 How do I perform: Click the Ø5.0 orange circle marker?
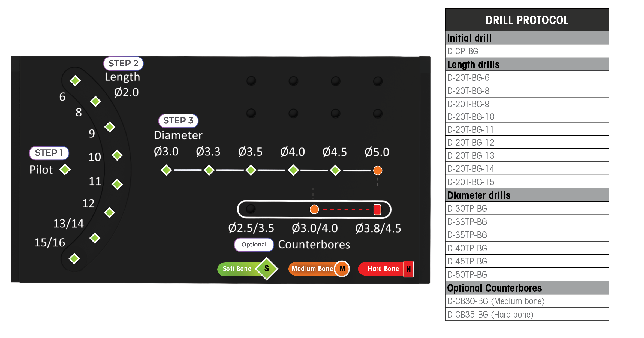(x=378, y=170)
